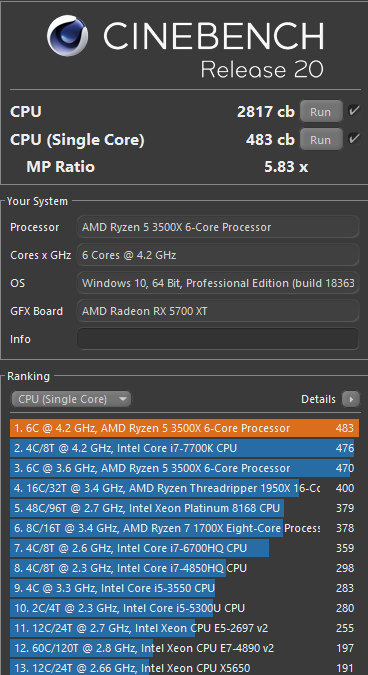Click the GFX Board field Radeon RX 5700 XT

218,311
